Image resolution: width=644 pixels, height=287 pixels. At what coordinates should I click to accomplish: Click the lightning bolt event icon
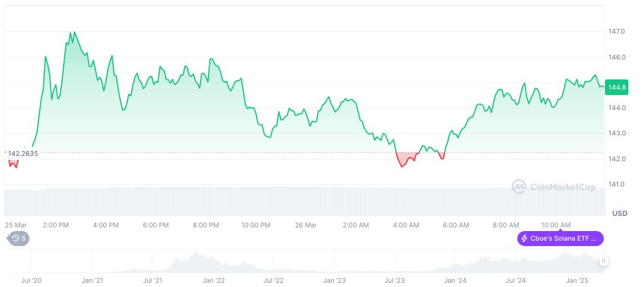[525, 238]
